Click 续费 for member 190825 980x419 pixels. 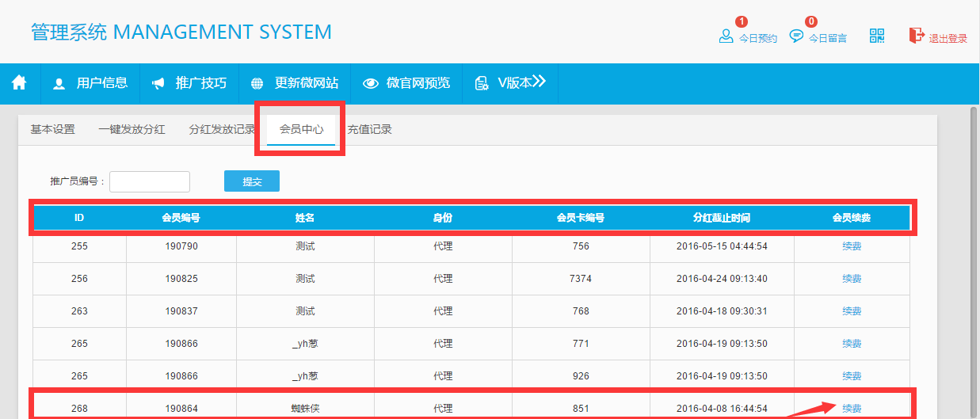[x=852, y=279]
